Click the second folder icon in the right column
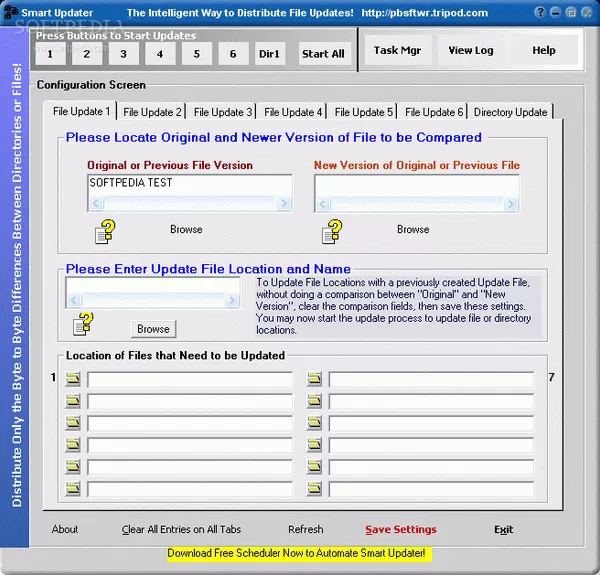600x575 pixels. (314, 401)
